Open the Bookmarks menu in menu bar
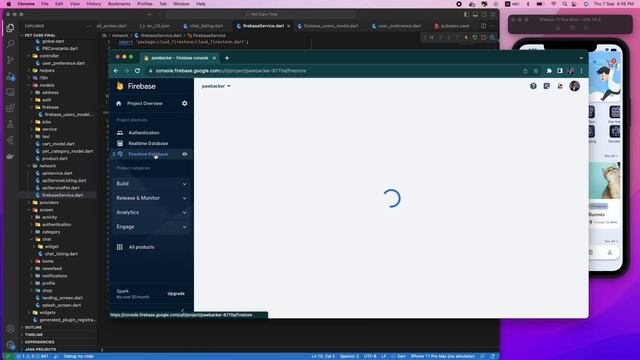640x360 pixels. [x=119, y=4]
